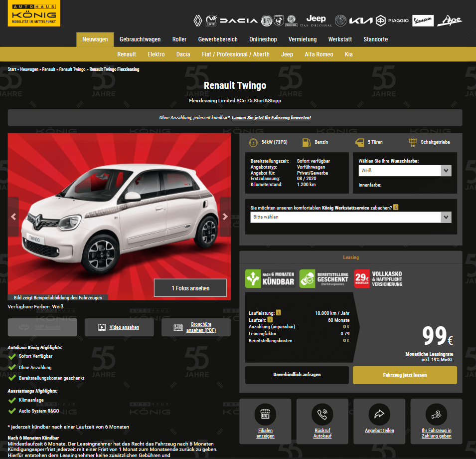Open the Vermietung menu

pos(303,39)
